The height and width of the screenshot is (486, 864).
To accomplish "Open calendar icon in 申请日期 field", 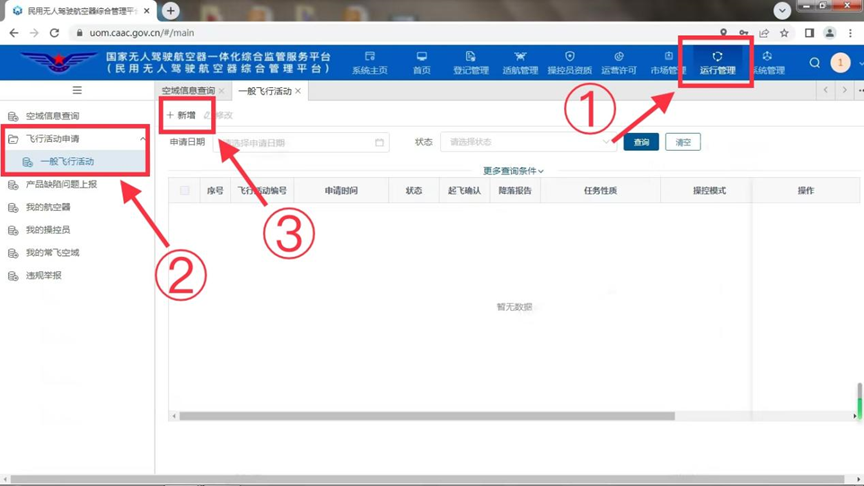I will click(379, 142).
